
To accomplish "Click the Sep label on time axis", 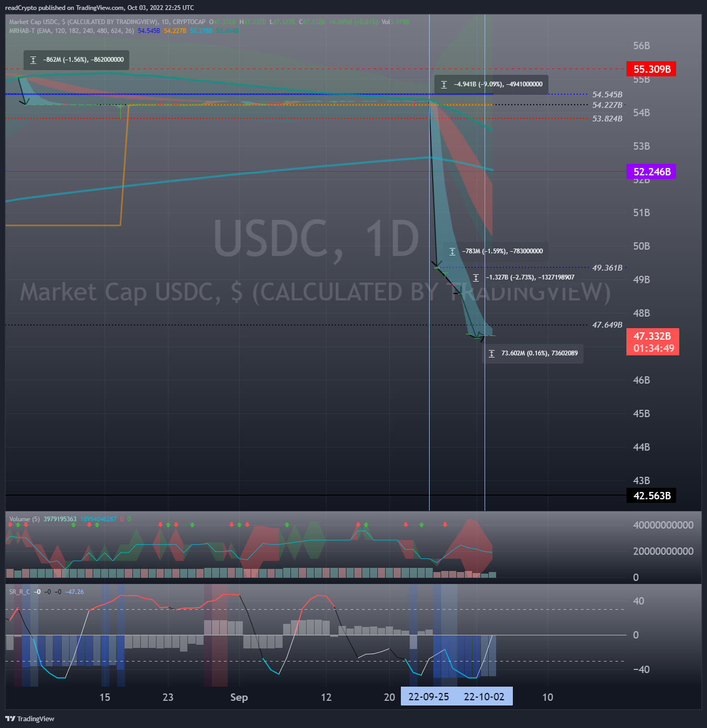I will click(239, 697).
